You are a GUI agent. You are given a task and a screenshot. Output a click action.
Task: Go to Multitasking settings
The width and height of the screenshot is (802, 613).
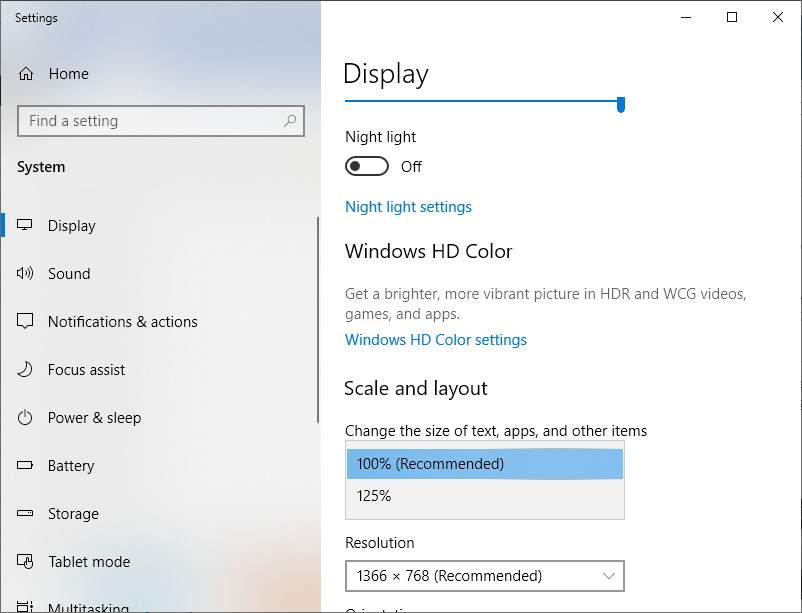88,607
